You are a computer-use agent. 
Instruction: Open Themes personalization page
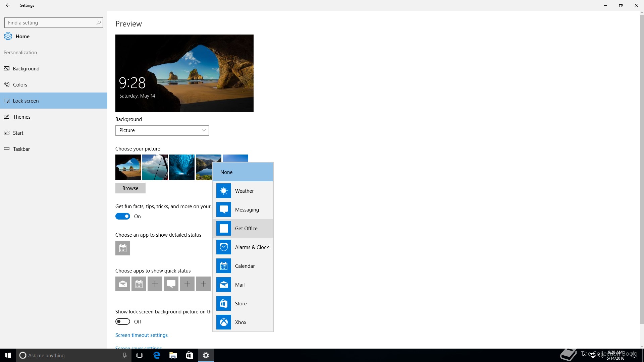(54, 117)
